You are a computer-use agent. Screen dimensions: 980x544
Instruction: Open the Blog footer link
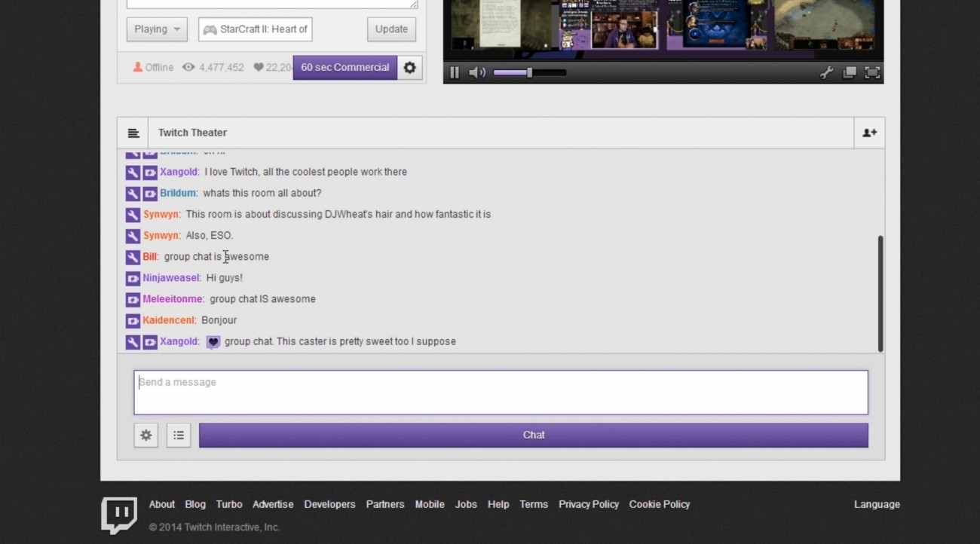(x=195, y=504)
